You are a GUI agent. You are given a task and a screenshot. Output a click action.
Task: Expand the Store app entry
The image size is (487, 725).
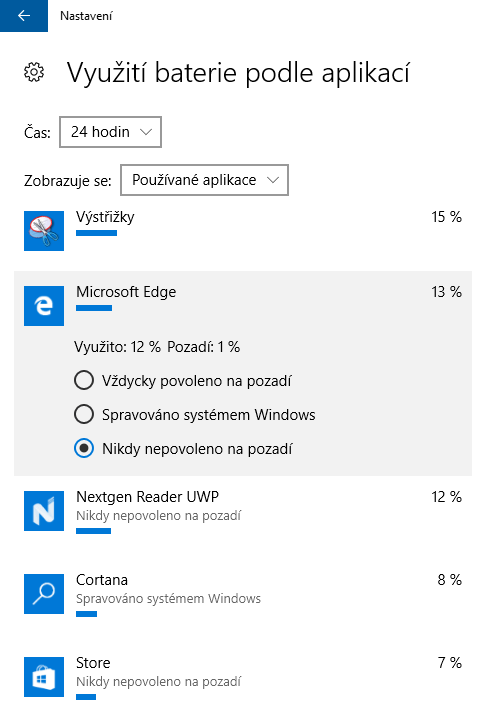point(243,679)
